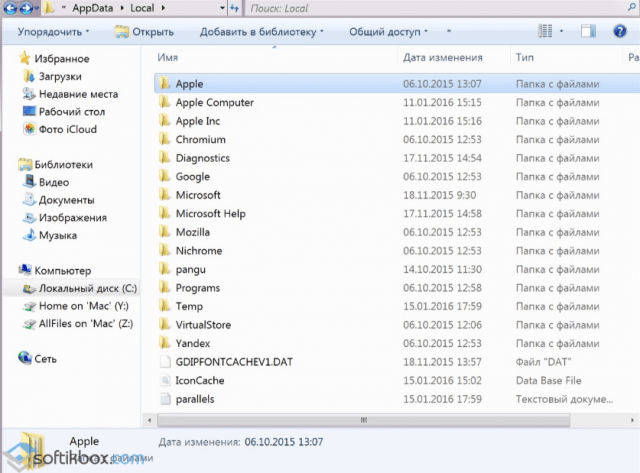Click the Поиск: Local search field
The width and height of the screenshot is (640, 473).
[437, 8]
